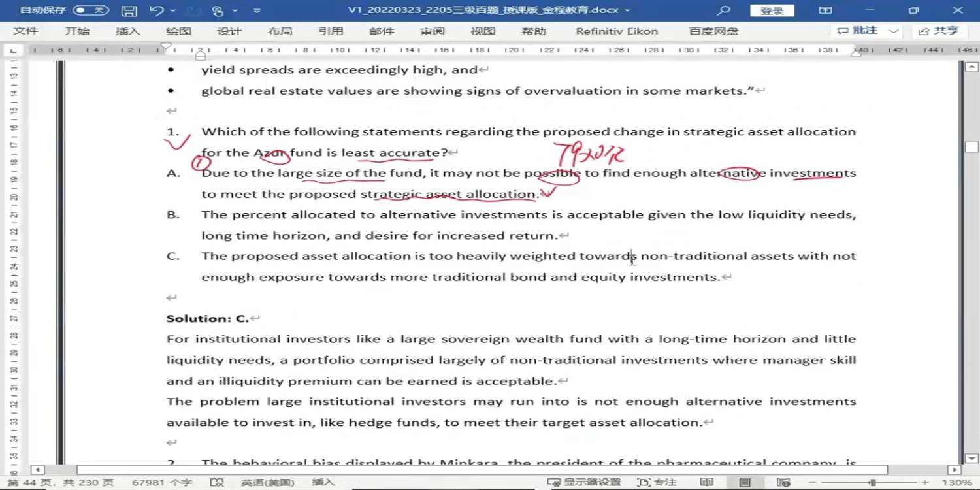This screenshot has height=490, width=980.
Task: Switch to Web Layout view icon
Action: pos(784,482)
